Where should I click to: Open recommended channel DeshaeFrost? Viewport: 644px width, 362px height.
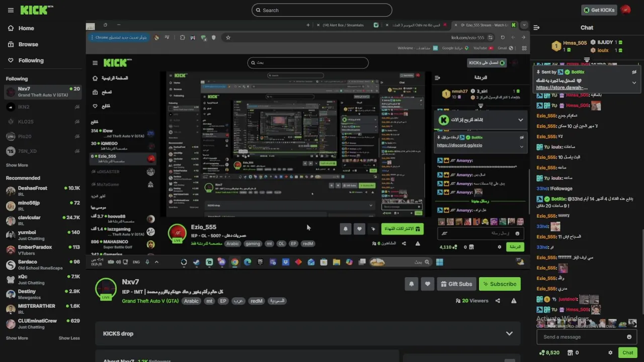(43, 191)
